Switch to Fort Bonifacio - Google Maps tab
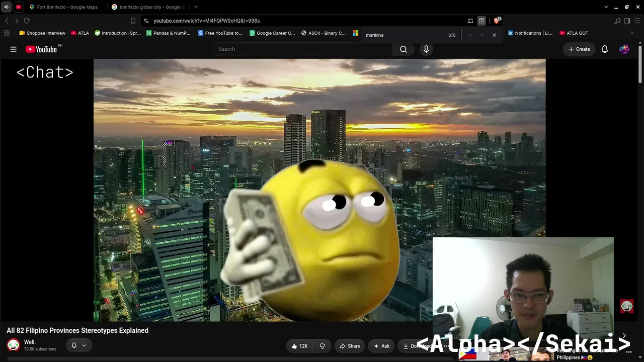 click(64, 7)
